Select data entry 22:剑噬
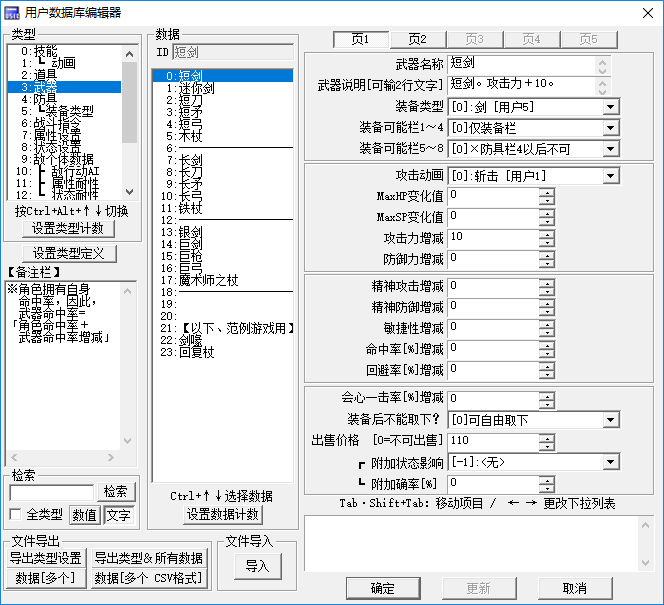The width and height of the screenshot is (664, 605). click(223, 340)
